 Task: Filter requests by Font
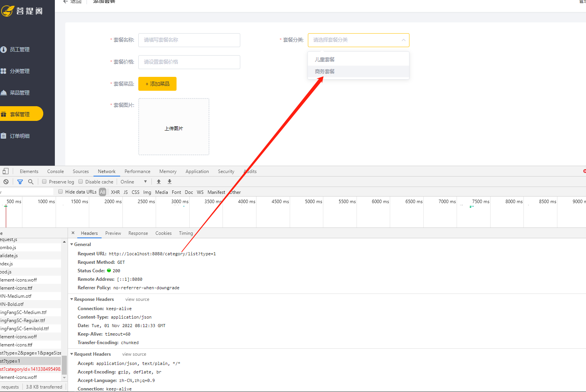pyautogui.click(x=177, y=192)
